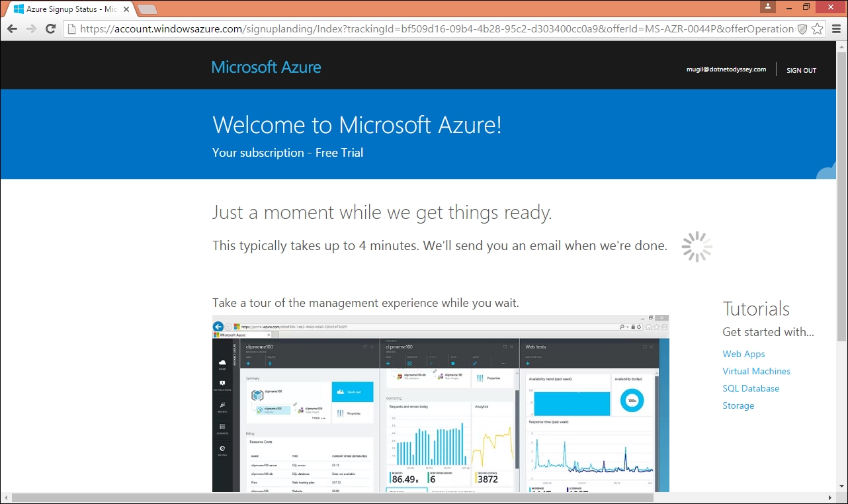Click the shield icon in address bar

tap(802, 28)
